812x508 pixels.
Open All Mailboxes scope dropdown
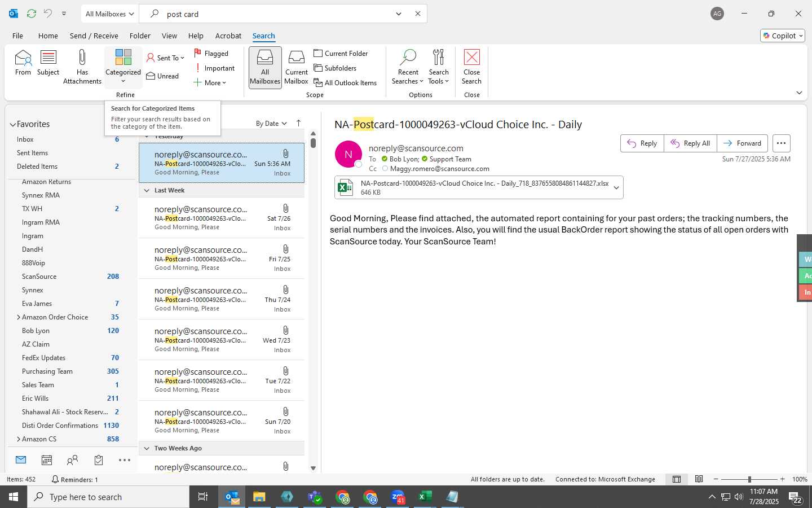[x=109, y=14]
